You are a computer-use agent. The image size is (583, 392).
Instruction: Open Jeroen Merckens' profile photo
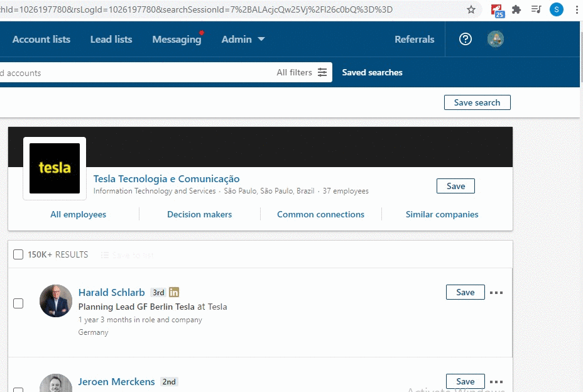point(56,383)
